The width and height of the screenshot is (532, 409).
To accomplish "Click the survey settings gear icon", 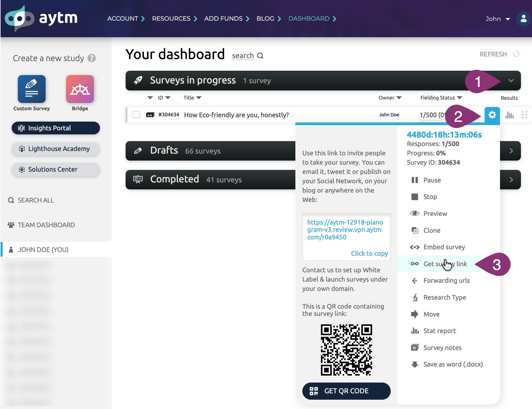I will [x=492, y=115].
